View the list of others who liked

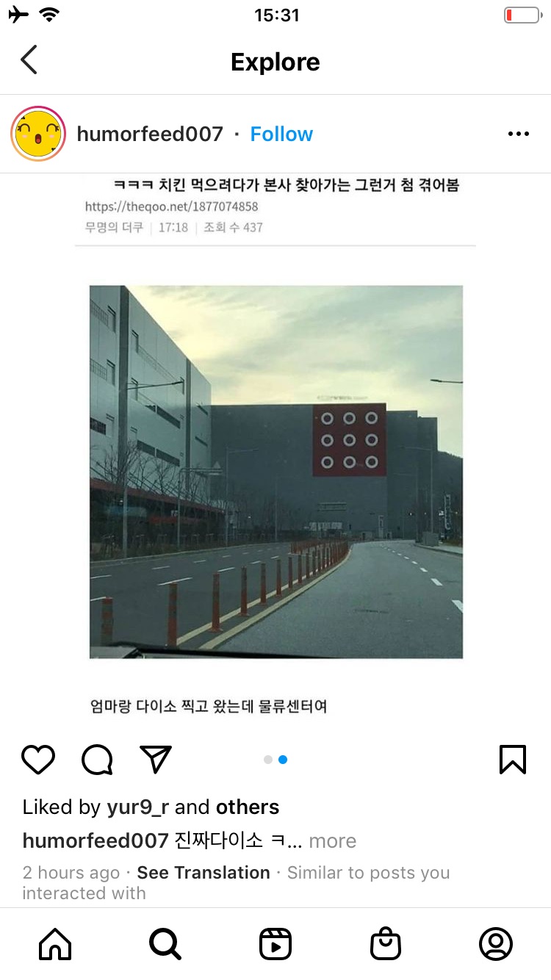[248, 807]
